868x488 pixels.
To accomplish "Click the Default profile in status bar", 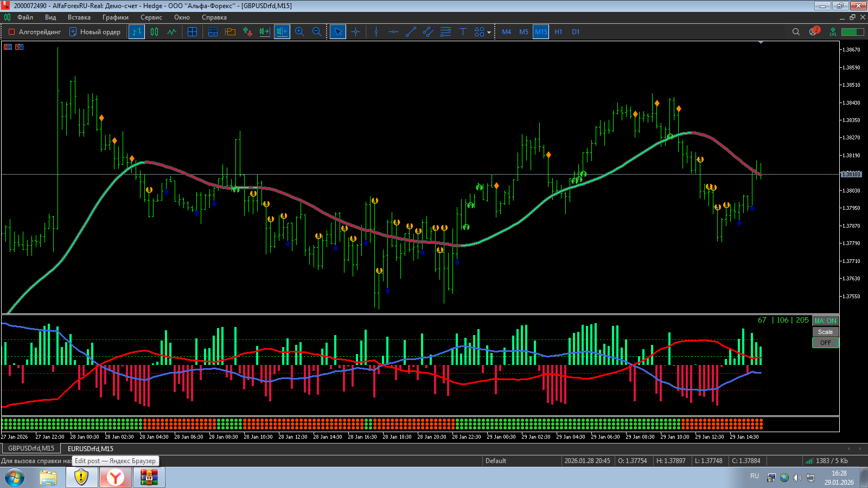I will coord(496,461).
